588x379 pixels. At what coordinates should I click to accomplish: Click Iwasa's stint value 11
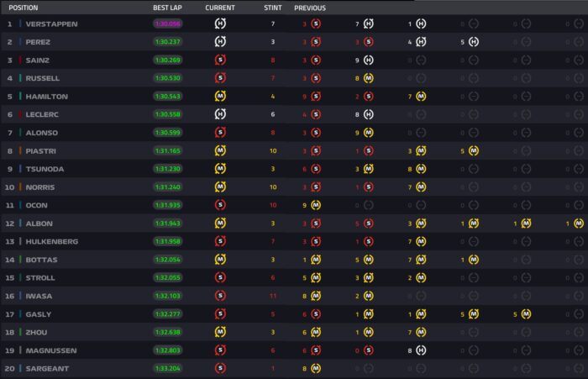coord(273,296)
